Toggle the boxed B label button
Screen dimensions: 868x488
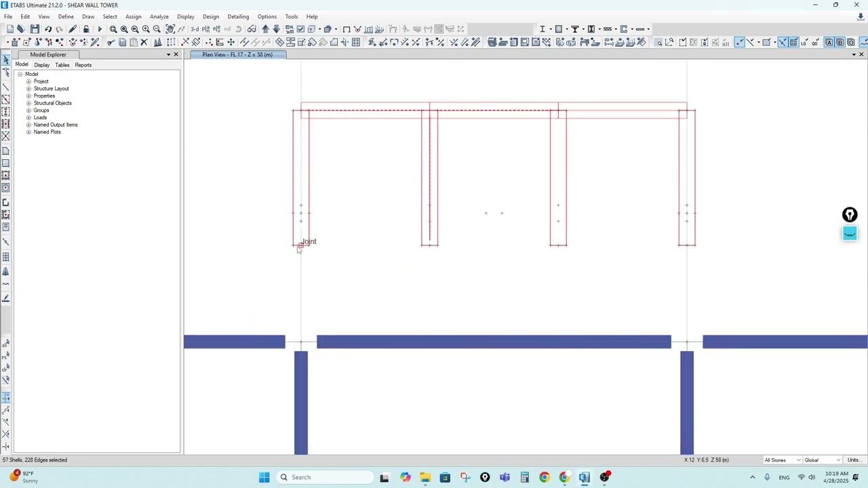840,43
